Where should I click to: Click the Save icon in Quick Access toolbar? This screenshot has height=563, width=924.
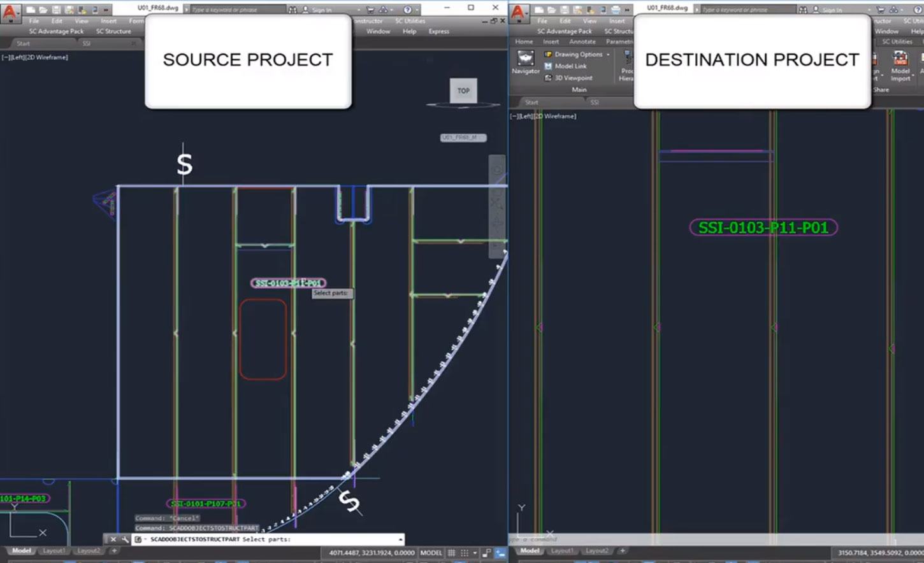55,9
